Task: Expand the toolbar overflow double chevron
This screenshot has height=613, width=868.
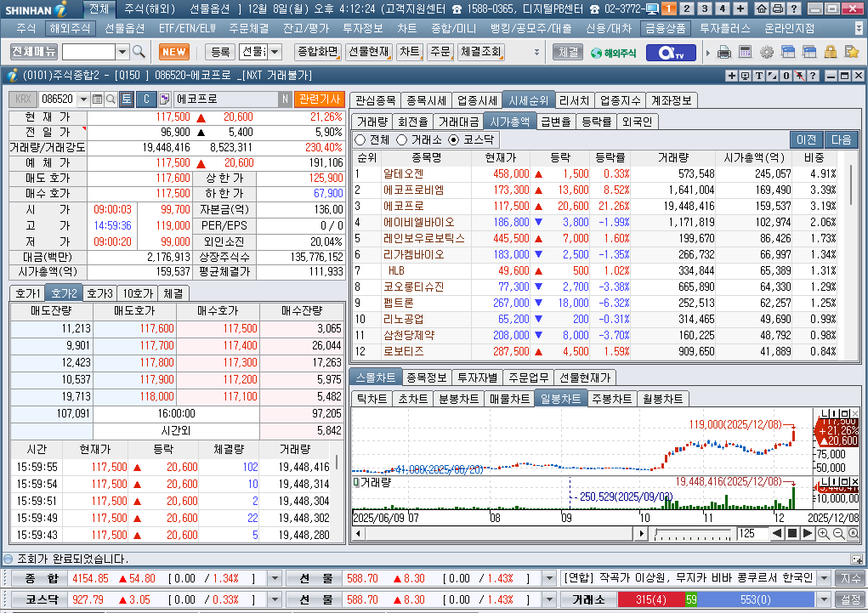Action: tap(536, 52)
